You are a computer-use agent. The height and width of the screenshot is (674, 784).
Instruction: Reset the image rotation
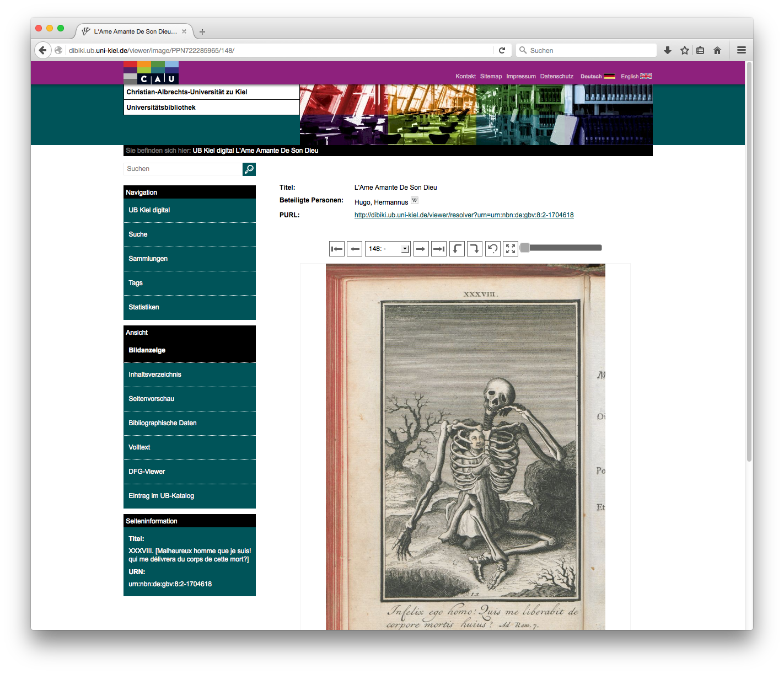[x=493, y=249]
